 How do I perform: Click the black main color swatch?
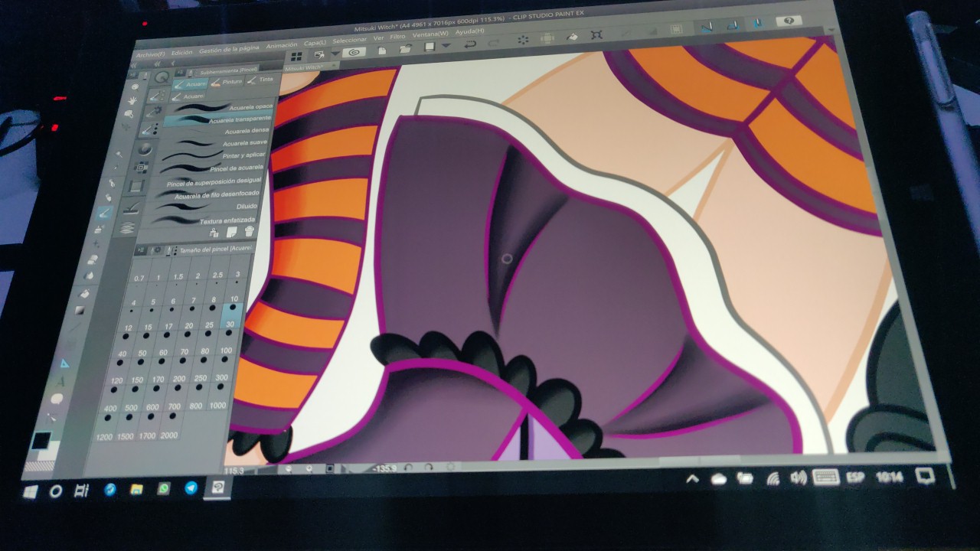coord(41,441)
